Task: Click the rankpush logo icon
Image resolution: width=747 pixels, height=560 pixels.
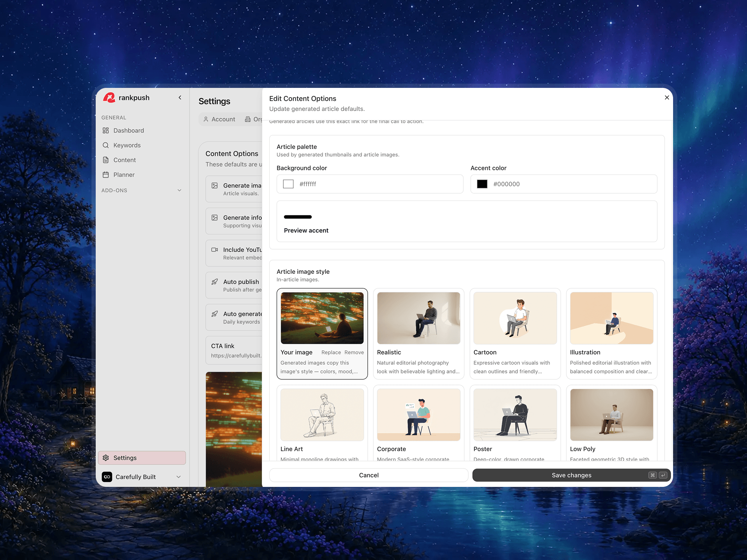Action: point(109,98)
